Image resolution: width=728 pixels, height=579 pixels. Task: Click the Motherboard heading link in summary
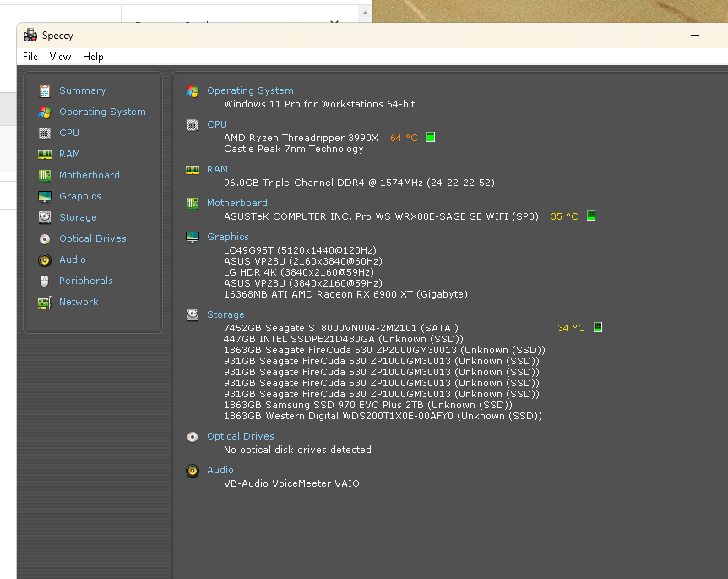[237, 203]
